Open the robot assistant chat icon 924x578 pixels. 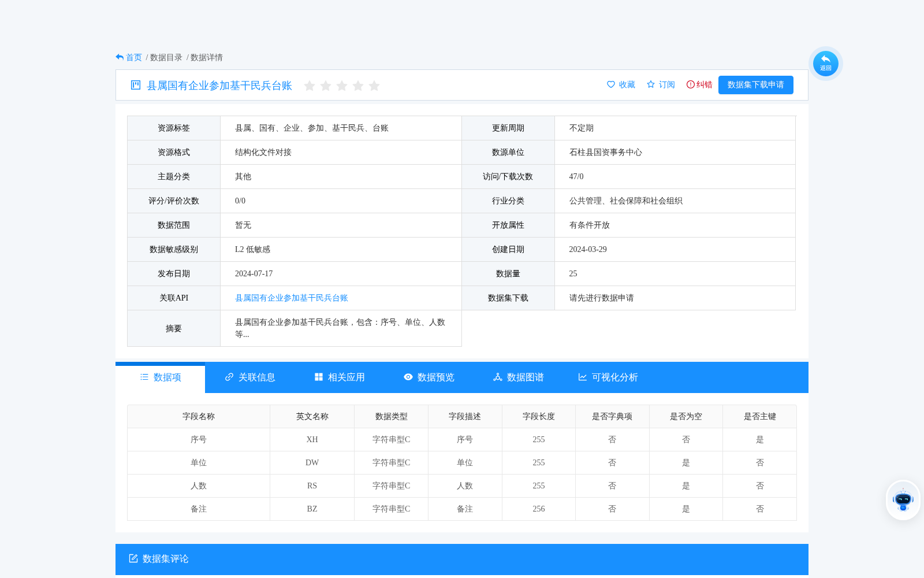903,500
